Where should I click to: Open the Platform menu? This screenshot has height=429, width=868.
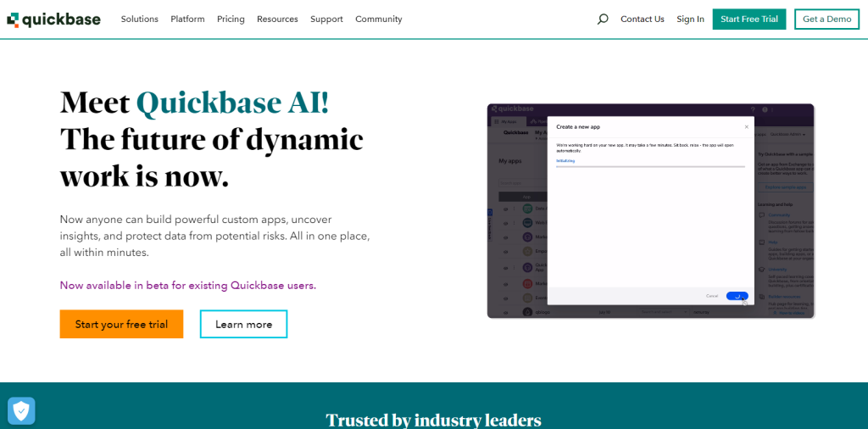point(187,19)
